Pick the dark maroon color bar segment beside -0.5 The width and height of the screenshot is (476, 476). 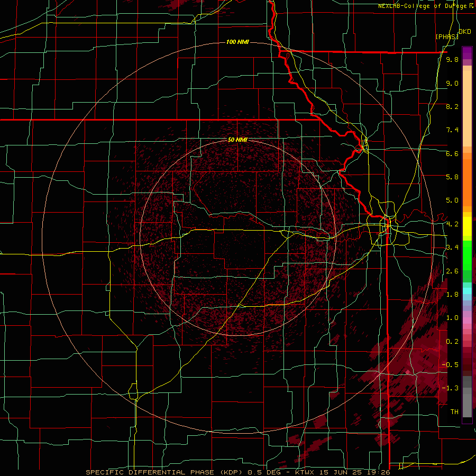pos(467,366)
